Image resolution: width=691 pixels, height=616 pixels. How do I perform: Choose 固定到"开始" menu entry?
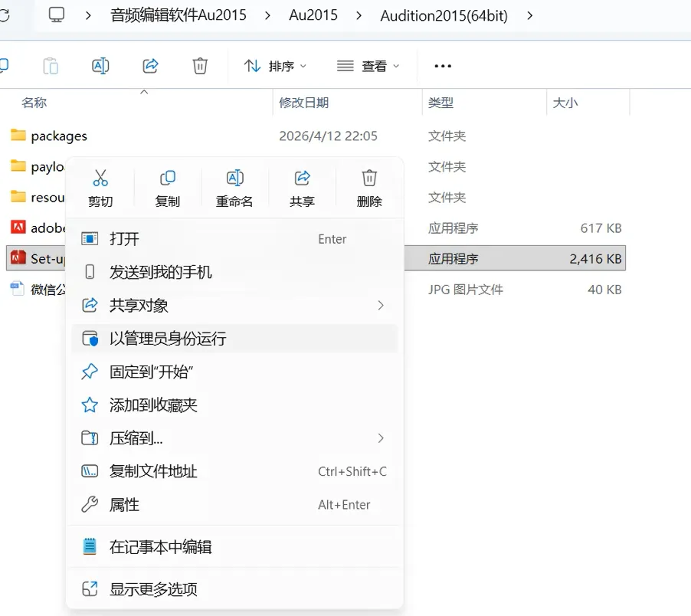(234, 372)
